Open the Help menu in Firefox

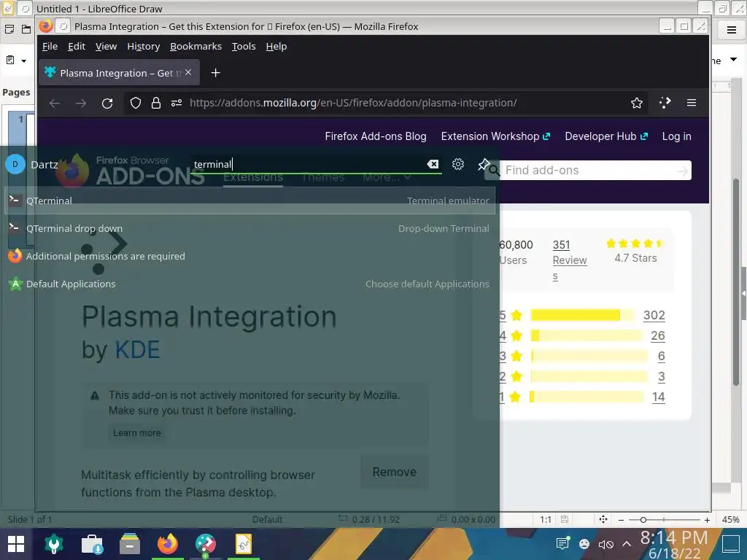point(276,46)
